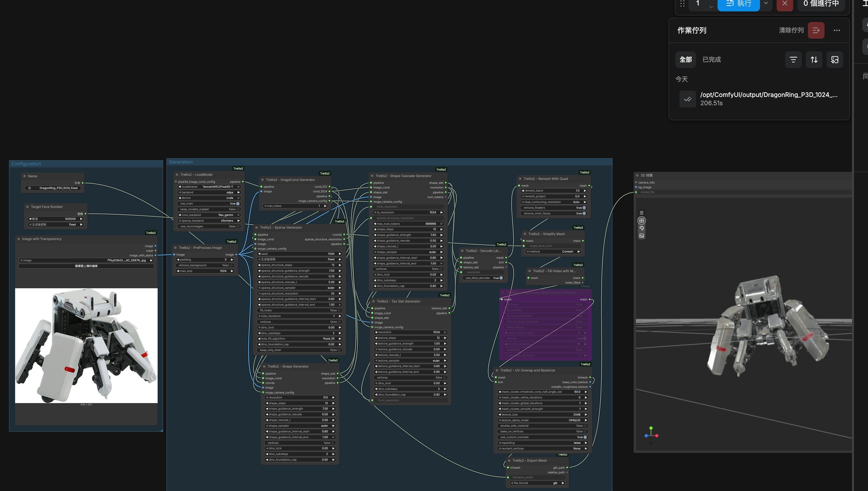This screenshot has height=491, width=868.
Task: Open the job queue three-dots menu
Action: pyautogui.click(x=837, y=30)
